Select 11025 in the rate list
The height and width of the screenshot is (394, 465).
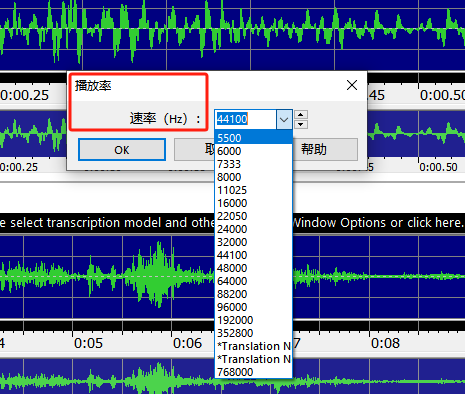pyautogui.click(x=254, y=190)
